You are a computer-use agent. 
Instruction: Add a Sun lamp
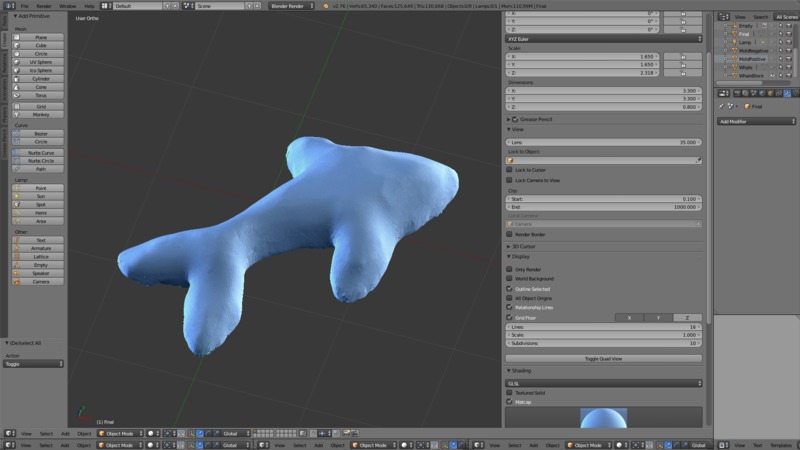coord(38,196)
